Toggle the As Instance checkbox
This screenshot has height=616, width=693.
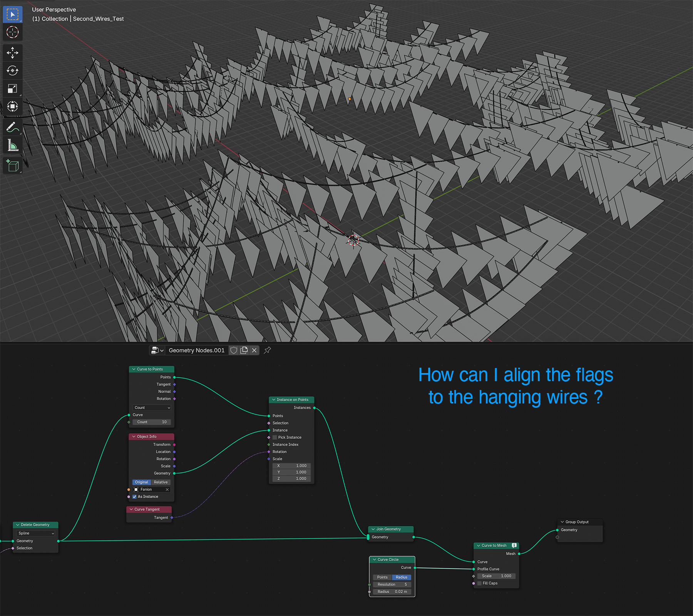134,497
